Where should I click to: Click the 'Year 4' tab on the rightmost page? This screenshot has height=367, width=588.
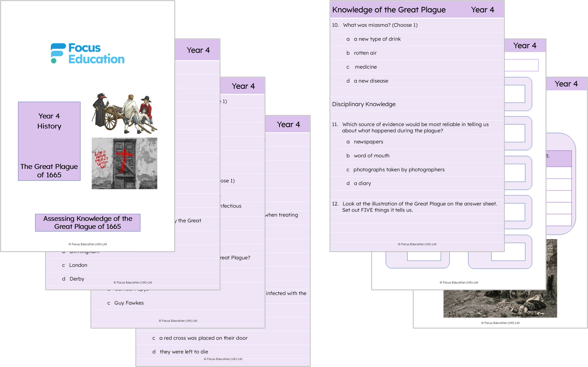(x=567, y=84)
